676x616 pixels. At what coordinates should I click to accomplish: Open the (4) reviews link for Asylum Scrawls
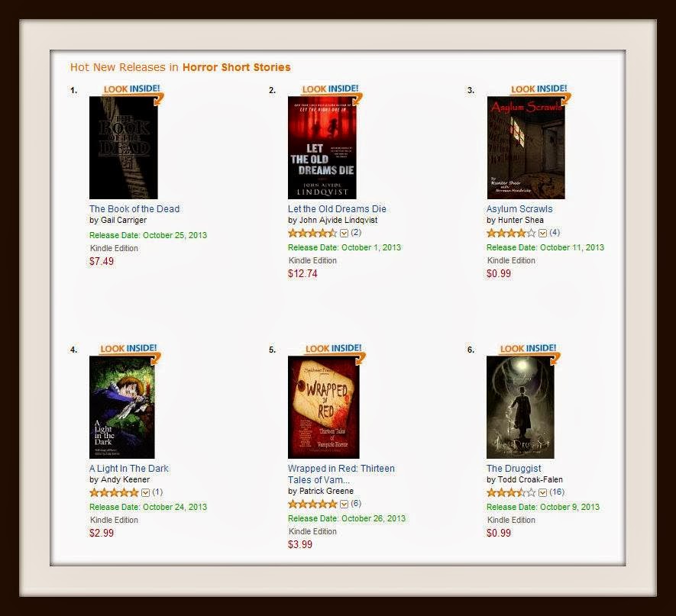pyautogui.click(x=555, y=233)
